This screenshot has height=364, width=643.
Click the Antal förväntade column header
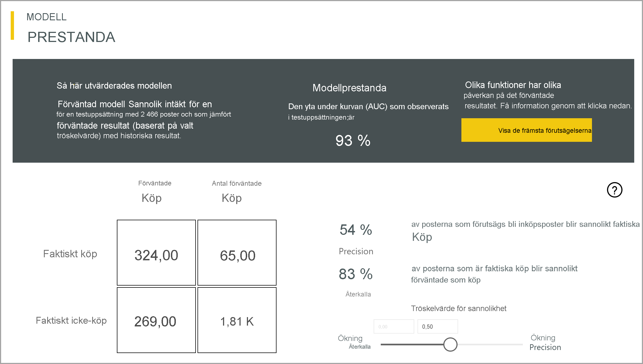(237, 184)
